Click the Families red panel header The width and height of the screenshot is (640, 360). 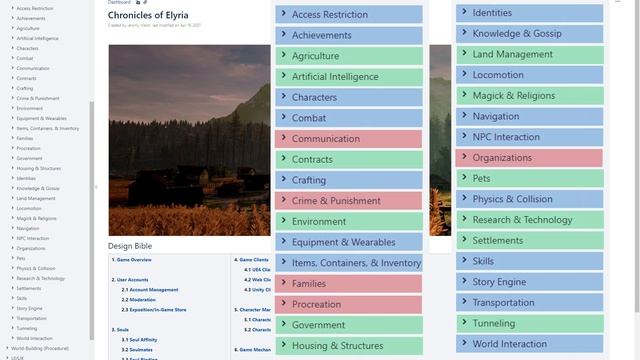(349, 284)
